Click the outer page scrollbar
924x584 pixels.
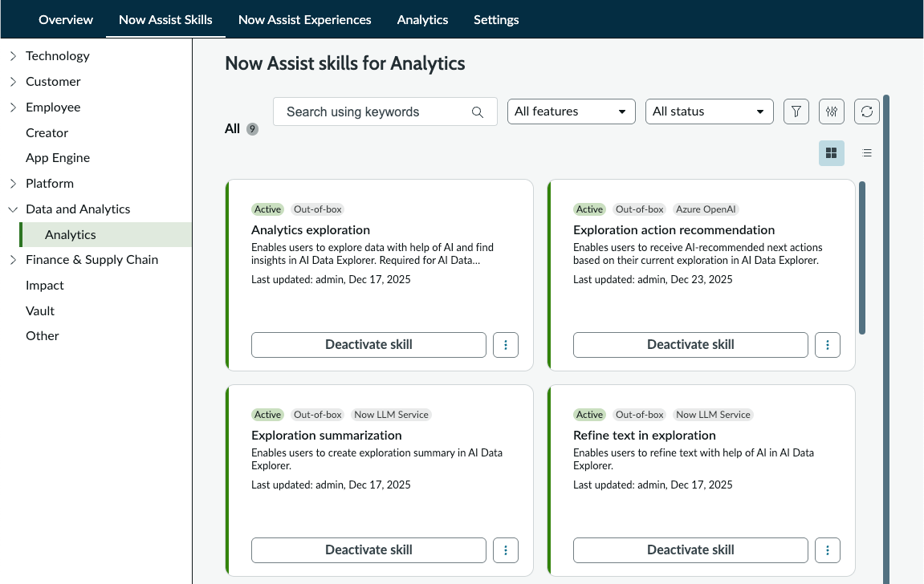coord(885,339)
